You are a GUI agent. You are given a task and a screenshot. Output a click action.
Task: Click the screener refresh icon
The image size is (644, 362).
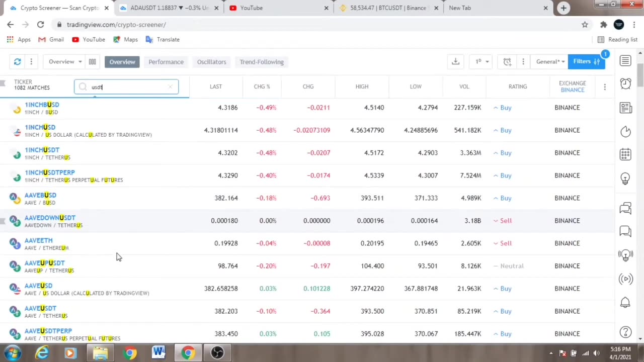18,62
